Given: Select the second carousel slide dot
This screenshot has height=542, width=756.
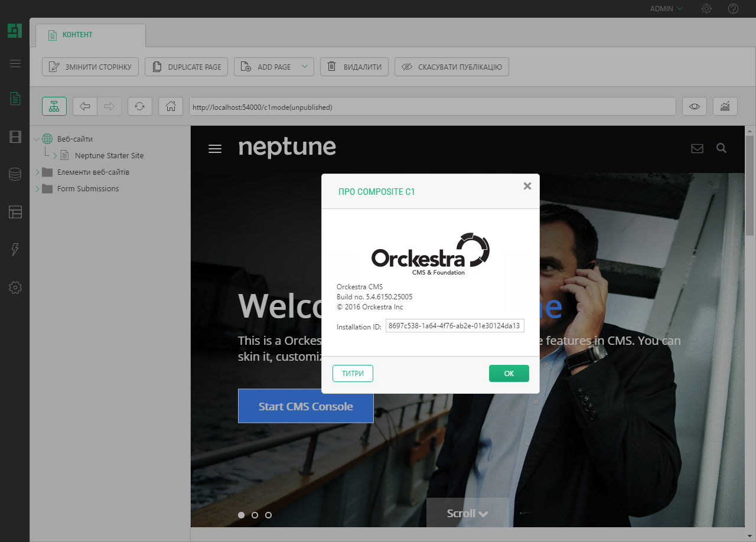Looking at the screenshot, I should [x=255, y=515].
